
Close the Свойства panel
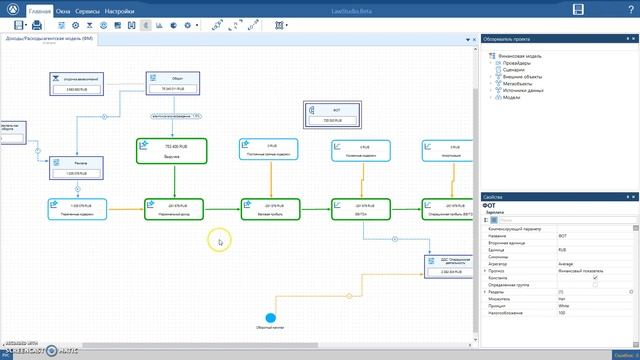[x=634, y=197]
